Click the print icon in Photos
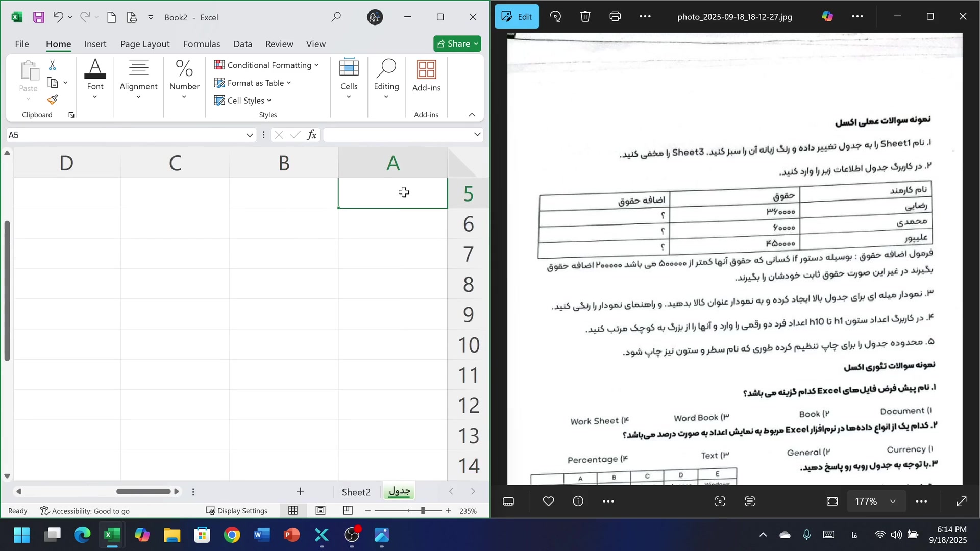The height and width of the screenshot is (551, 980). click(615, 17)
